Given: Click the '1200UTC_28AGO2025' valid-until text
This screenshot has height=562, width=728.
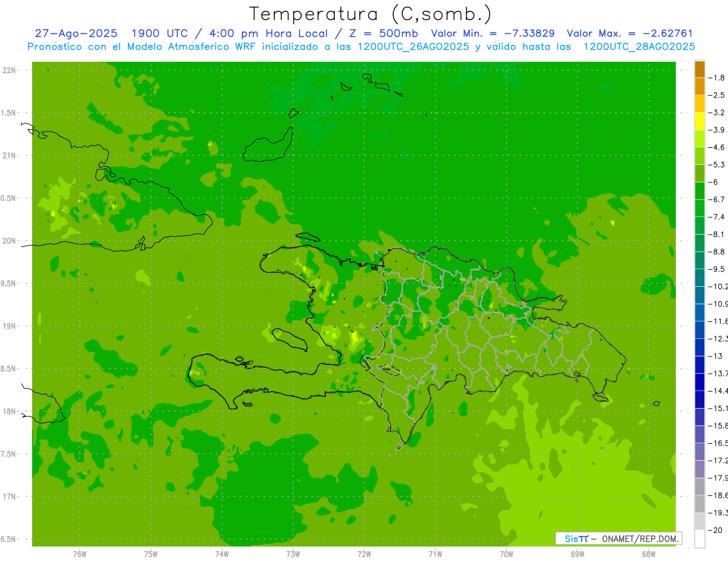Looking at the screenshot, I should [639, 47].
